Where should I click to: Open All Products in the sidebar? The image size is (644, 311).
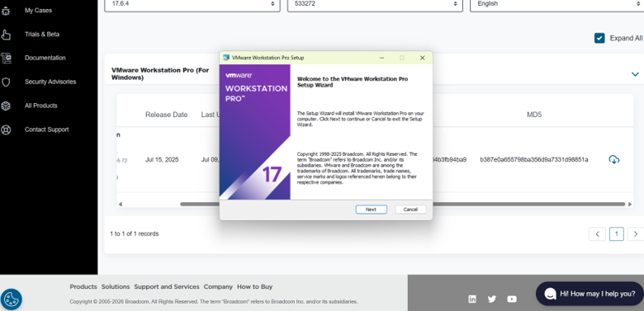[41, 106]
